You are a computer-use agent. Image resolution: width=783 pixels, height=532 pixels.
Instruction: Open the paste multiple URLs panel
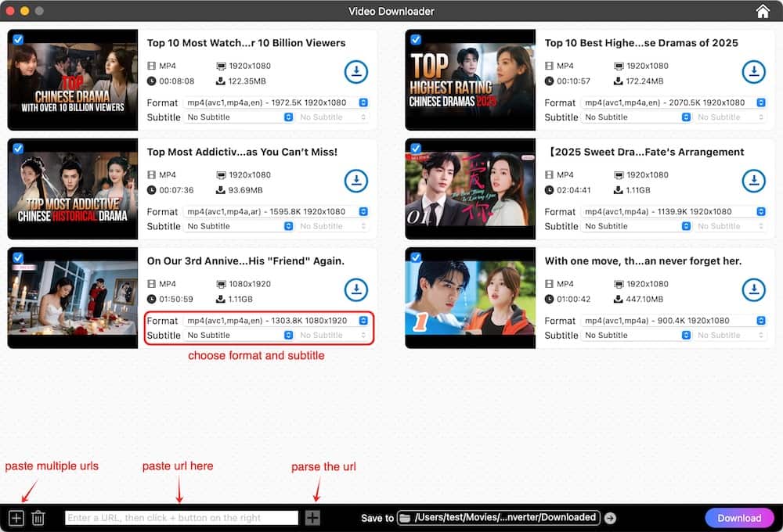point(15,517)
